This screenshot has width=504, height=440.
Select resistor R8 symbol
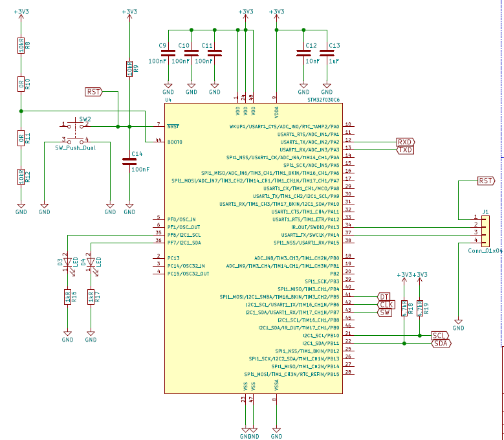(21, 45)
